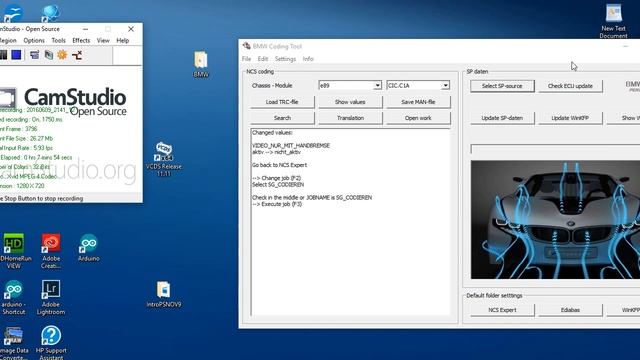Click the 'Select SG_CODIEREN' line

click(278, 185)
